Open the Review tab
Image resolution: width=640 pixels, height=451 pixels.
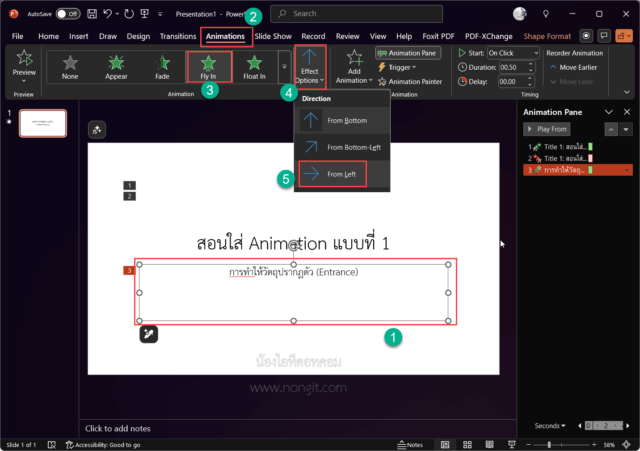coord(348,36)
